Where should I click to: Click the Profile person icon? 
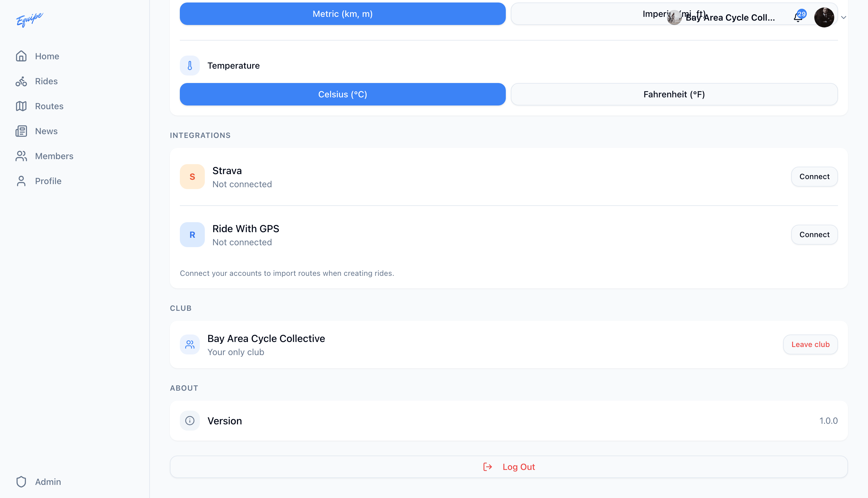point(21,181)
